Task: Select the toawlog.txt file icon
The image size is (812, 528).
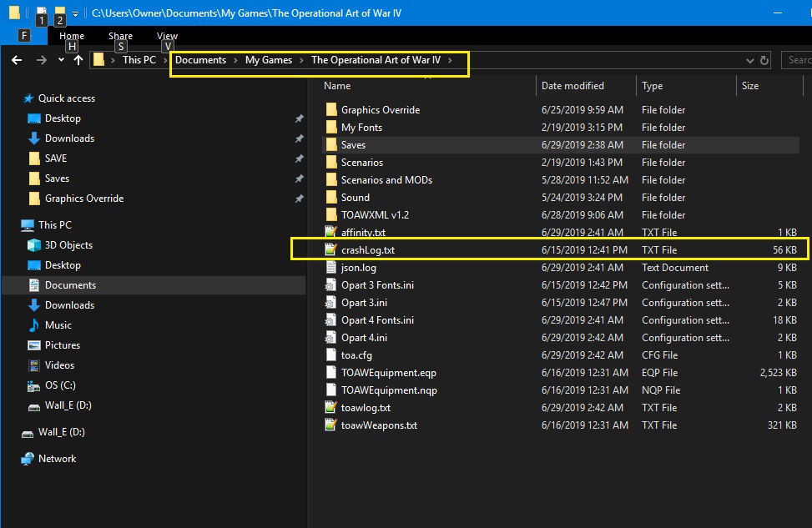Action: (331, 407)
